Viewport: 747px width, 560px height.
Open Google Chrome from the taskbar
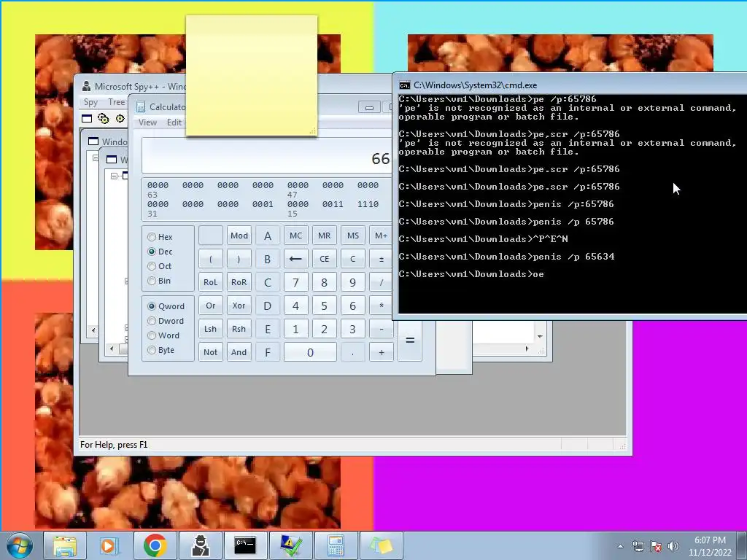click(155, 545)
